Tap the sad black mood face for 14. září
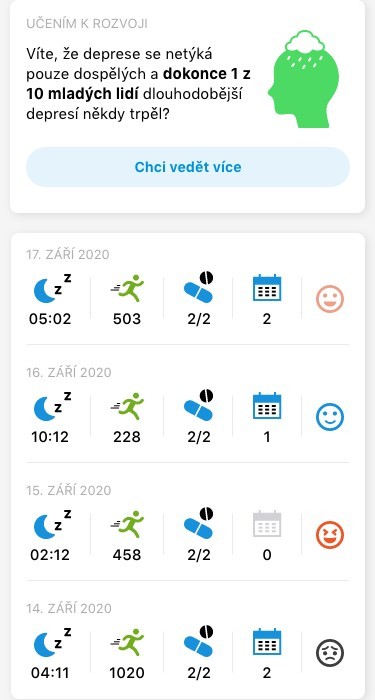The height and width of the screenshot is (700, 375). tap(330, 653)
